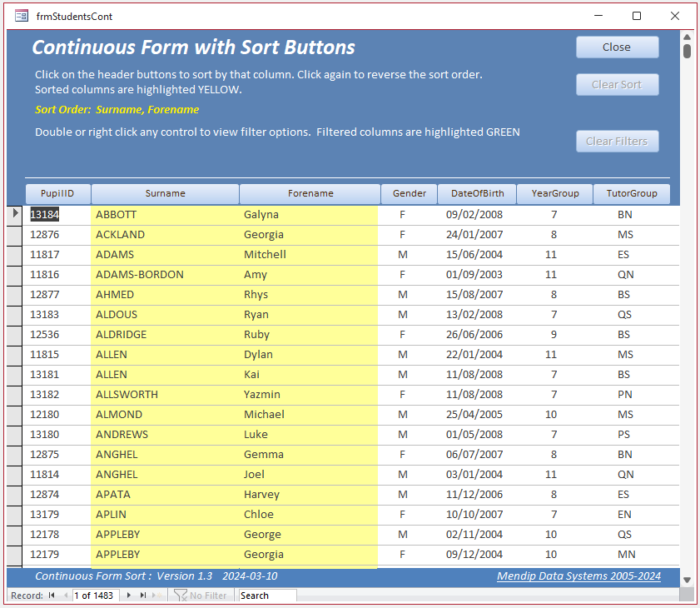Click PupilID 13184 cell
Viewport: 700px width, 608px height.
tap(45, 214)
